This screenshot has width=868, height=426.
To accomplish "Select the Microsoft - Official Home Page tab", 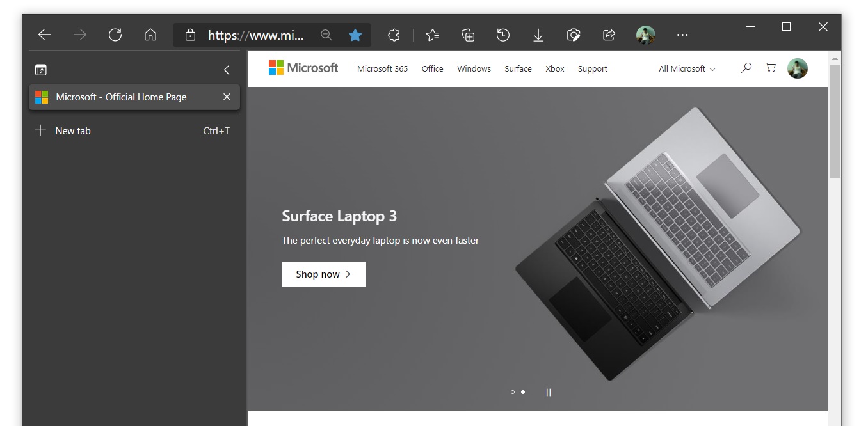I will coord(134,97).
